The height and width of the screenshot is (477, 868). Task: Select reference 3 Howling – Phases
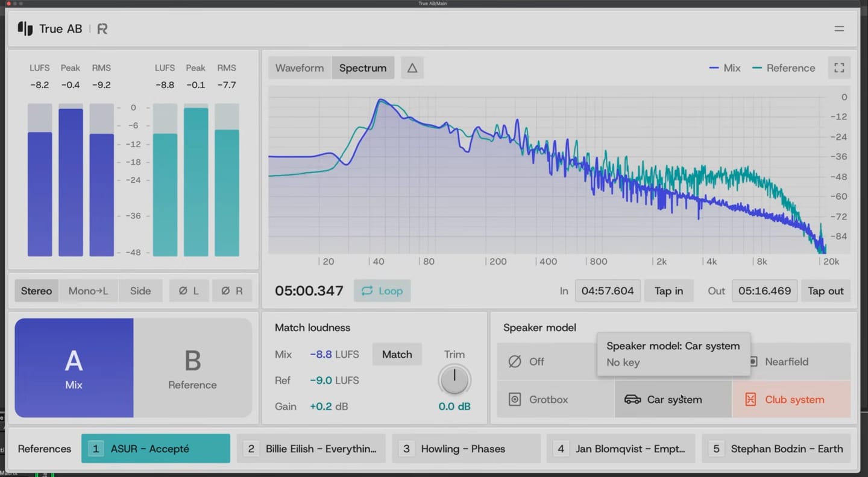point(466,449)
